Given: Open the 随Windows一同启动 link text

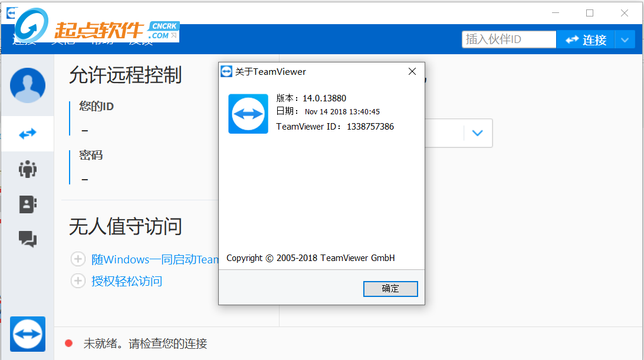Looking at the screenshot, I should (155, 259).
